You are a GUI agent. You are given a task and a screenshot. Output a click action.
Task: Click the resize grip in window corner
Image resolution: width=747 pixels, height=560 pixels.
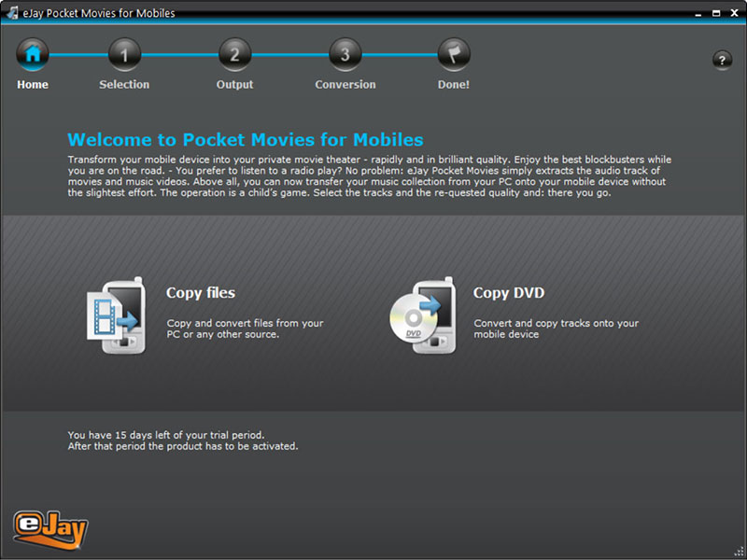(739, 552)
